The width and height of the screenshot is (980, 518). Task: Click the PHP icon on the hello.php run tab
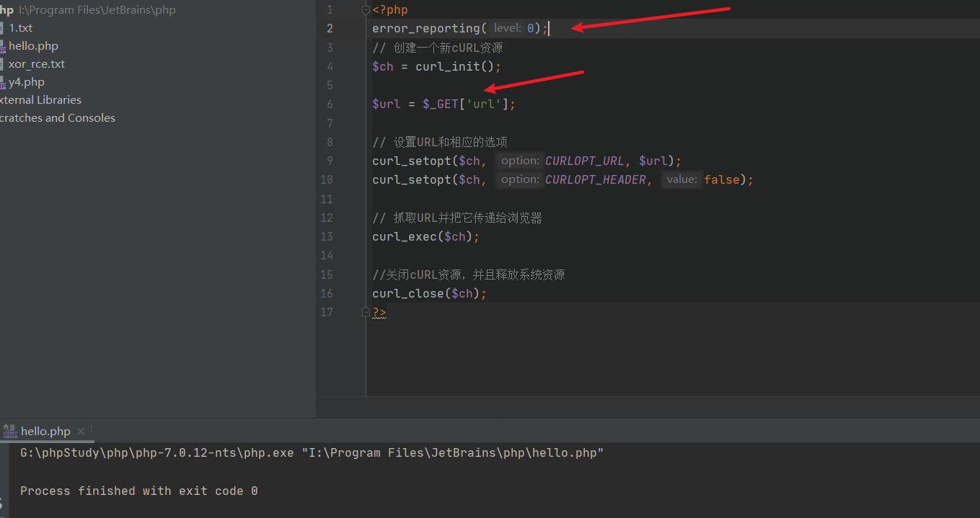click(10, 432)
